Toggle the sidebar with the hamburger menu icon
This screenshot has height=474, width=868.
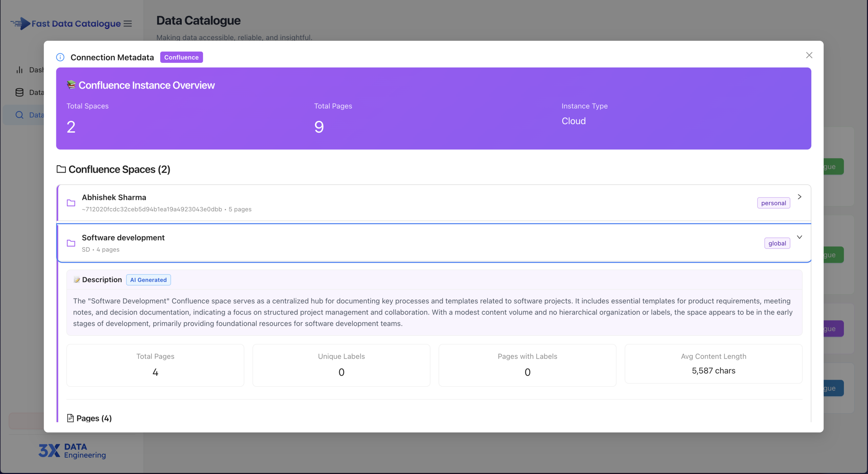point(127,23)
